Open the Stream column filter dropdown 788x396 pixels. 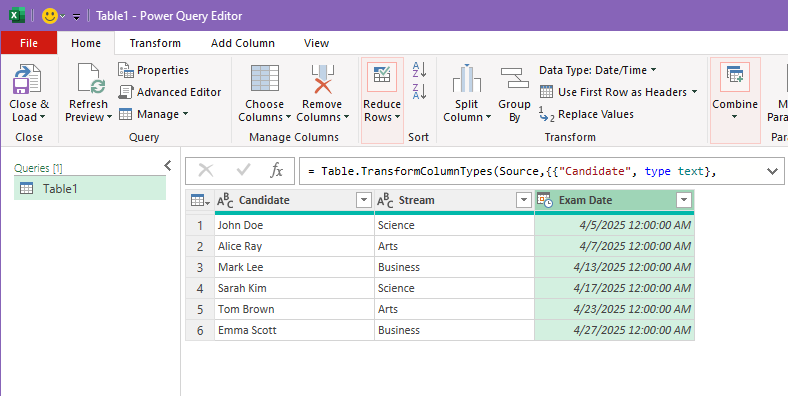[524, 201]
